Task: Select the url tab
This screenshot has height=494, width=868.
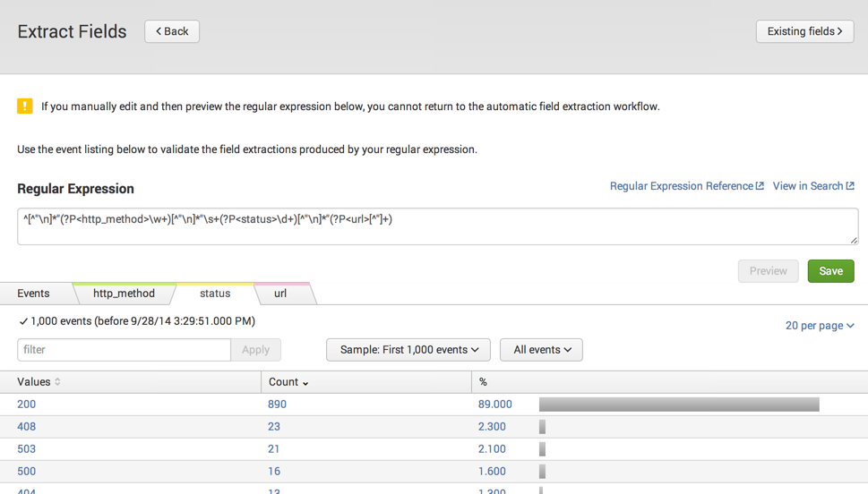Action: tap(280, 294)
